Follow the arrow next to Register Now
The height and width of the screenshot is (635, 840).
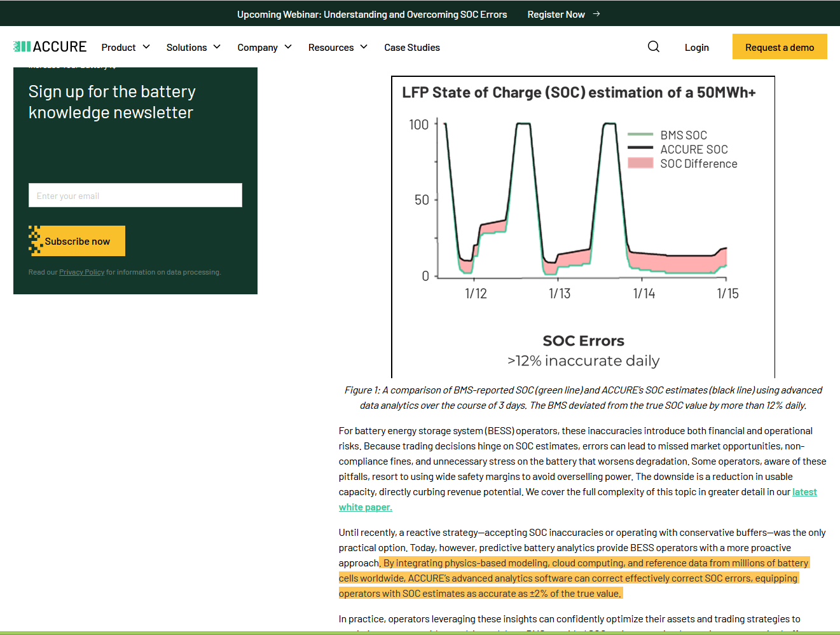(596, 13)
